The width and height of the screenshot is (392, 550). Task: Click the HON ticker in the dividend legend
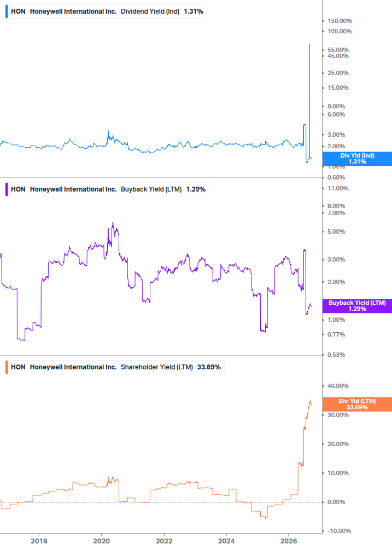tap(18, 11)
